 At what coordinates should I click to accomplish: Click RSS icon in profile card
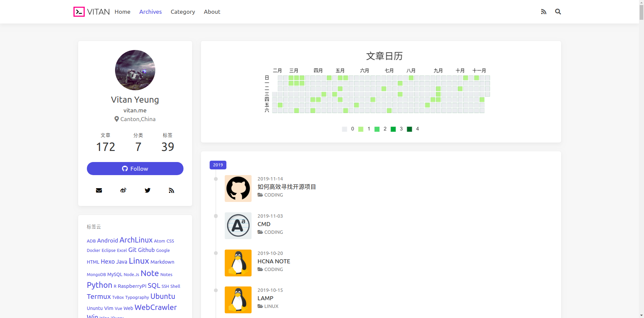(x=171, y=190)
